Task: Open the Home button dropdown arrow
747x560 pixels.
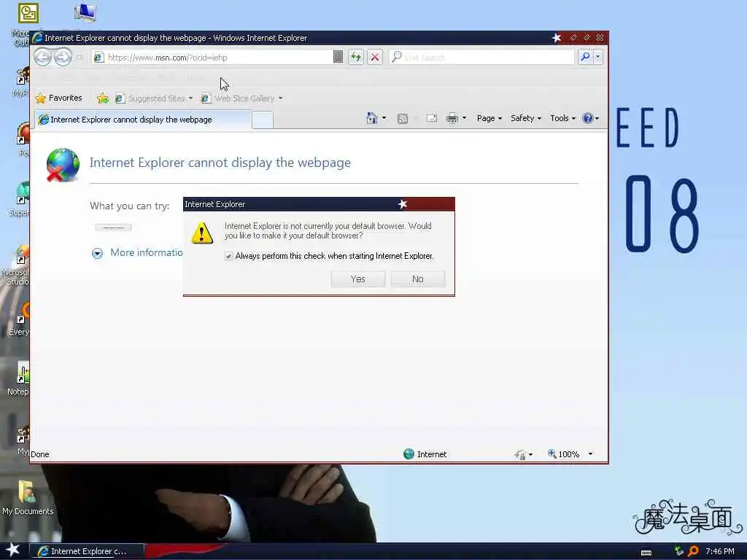Action: (x=384, y=118)
